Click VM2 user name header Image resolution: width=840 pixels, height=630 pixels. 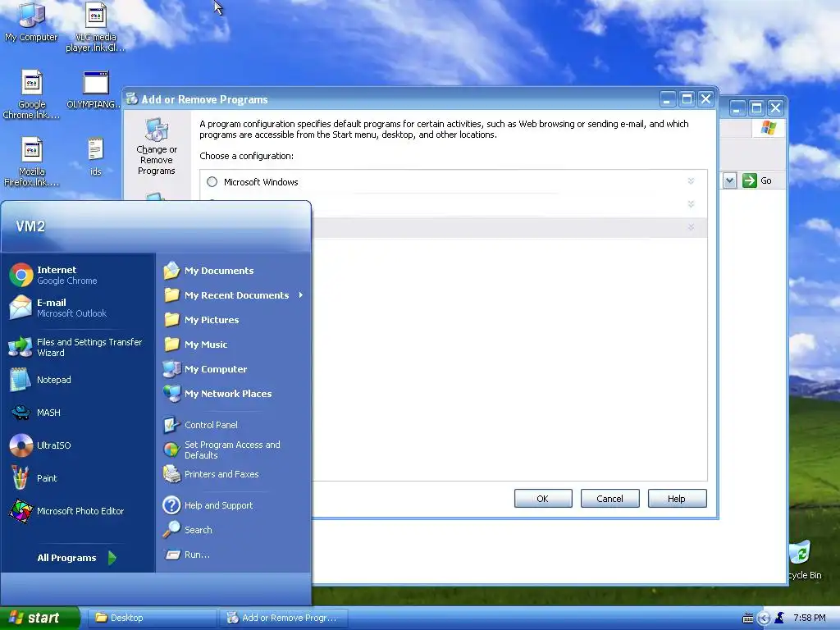[30, 226]
